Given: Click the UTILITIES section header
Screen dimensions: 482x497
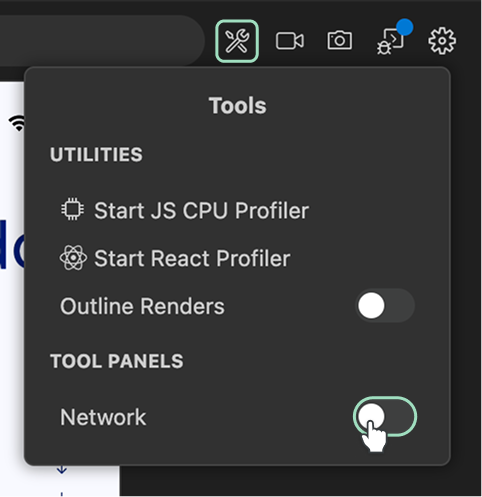Looking at the screenshot, I should coord(96,155).
